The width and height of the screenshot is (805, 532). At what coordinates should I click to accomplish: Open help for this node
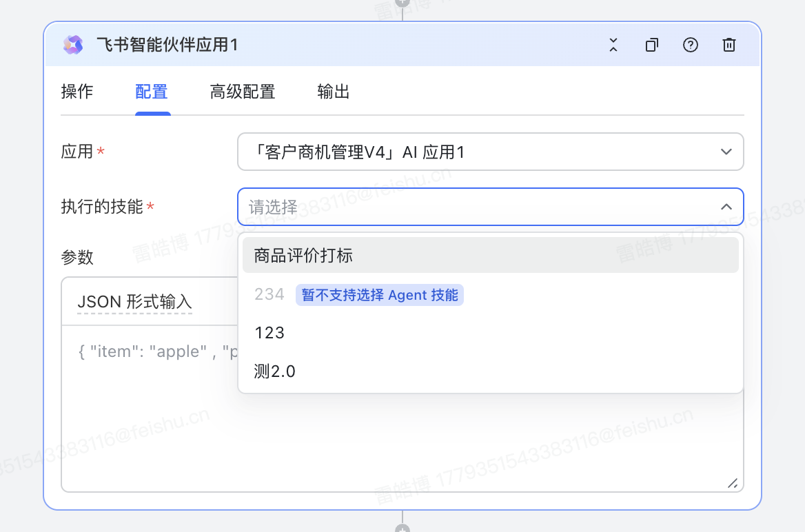[x=691, y=45]
